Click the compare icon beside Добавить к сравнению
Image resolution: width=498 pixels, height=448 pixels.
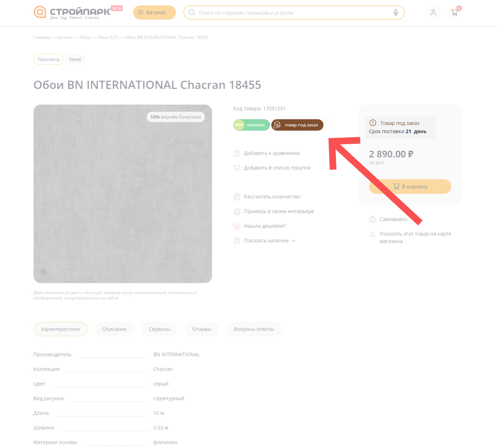(237, 153)
